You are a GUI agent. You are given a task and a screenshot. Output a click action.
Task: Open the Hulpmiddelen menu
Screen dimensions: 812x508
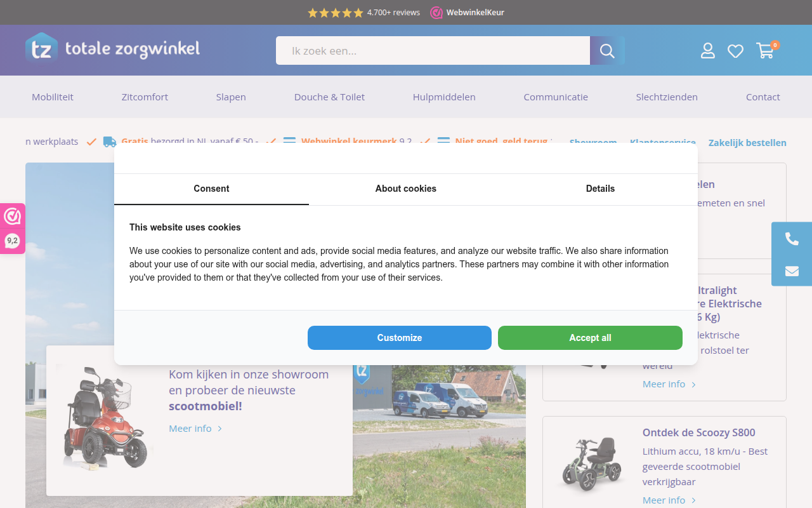[444, 97]
